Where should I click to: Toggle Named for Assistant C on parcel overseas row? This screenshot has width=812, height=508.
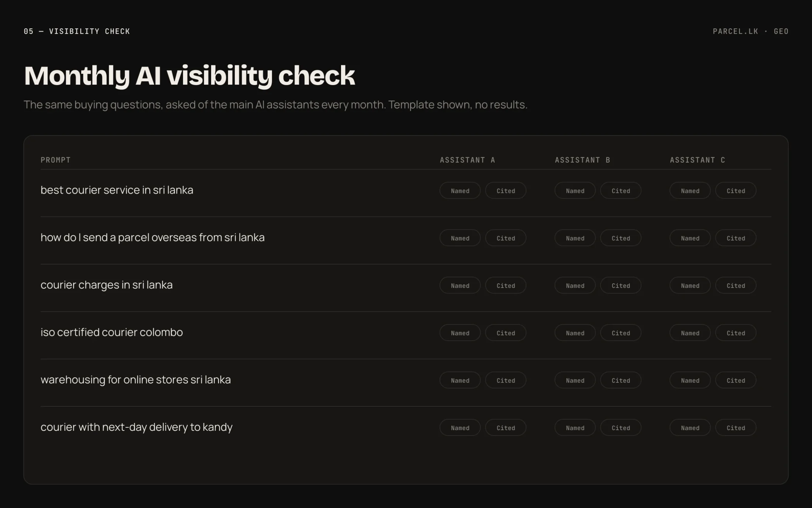pyautogui.click(x=690, y=238)
